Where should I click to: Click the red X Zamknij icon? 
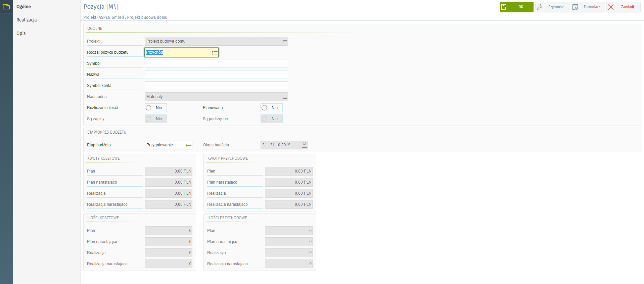coord(611,7)
